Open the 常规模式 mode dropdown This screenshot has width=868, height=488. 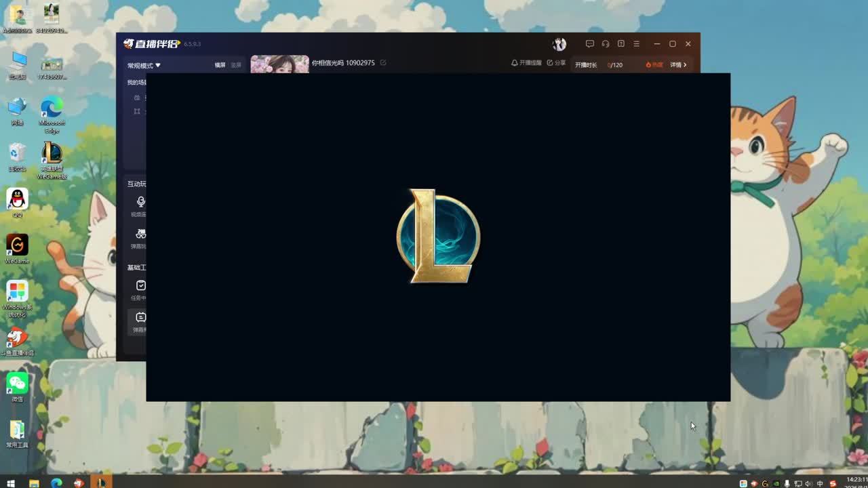coord(144,66)
